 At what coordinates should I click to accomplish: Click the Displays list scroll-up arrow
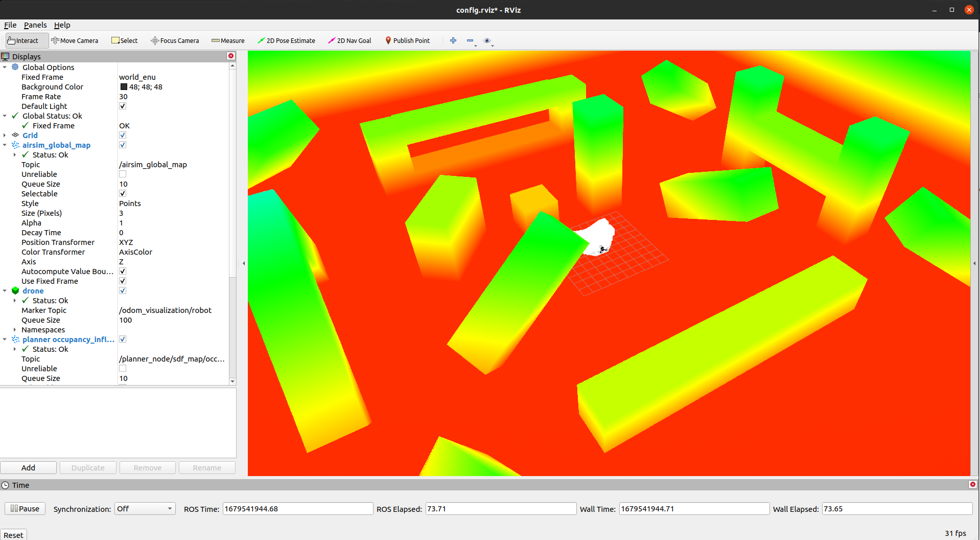click(232, 65)
